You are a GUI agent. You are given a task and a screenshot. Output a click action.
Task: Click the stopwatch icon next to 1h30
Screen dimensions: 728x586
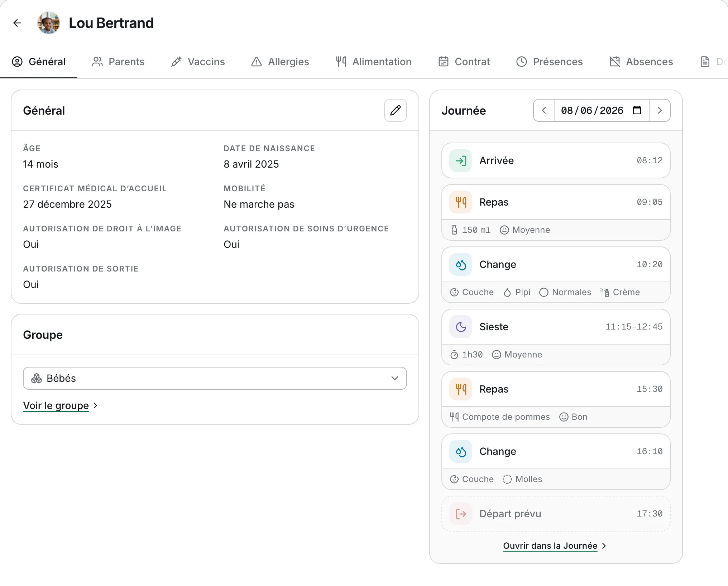[454, 355]
